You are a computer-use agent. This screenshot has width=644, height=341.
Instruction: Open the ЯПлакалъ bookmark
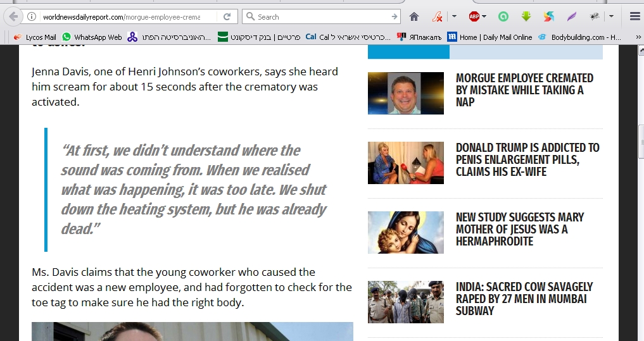pos(419,37)
